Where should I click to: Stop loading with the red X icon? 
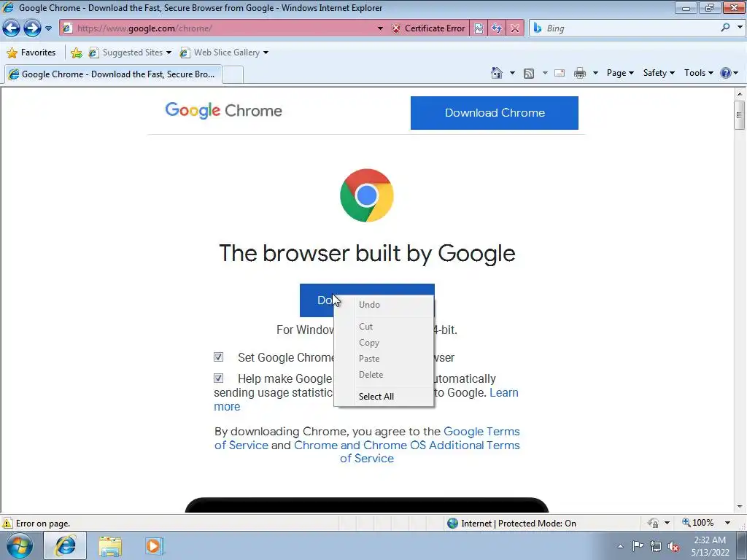(515, 28)
